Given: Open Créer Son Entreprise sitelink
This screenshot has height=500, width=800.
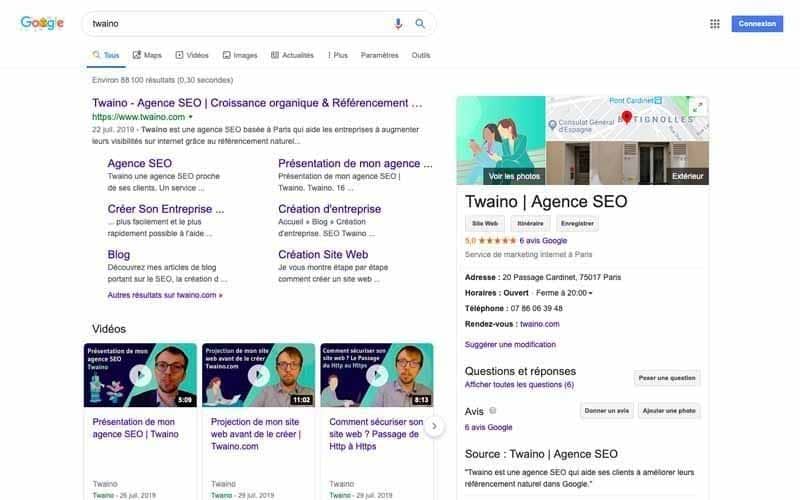Looking at the screenshot, I should point(166,209).
